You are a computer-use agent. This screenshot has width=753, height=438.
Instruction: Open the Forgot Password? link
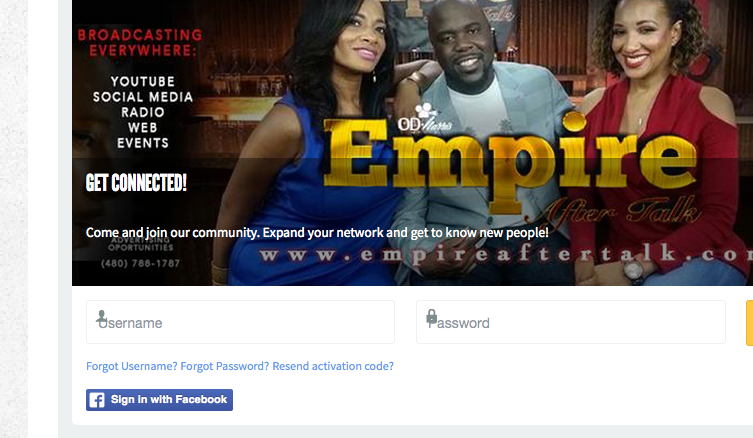click(225, 366)
